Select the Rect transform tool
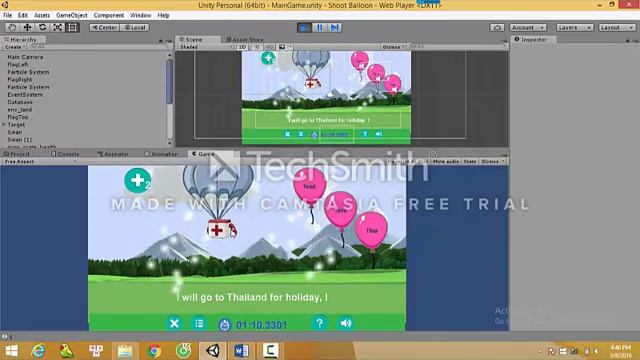The height and width of the screenshot is (360, 640). point(72,27)
